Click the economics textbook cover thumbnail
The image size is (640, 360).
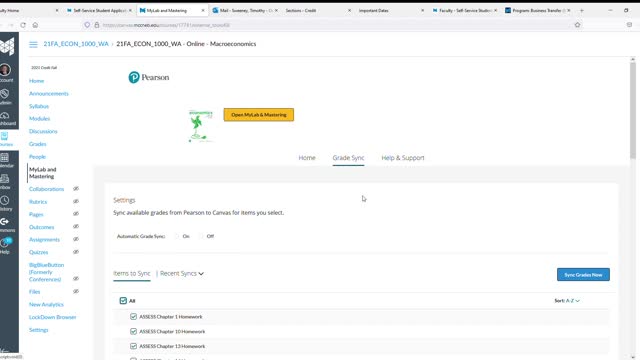click(201, 126)
